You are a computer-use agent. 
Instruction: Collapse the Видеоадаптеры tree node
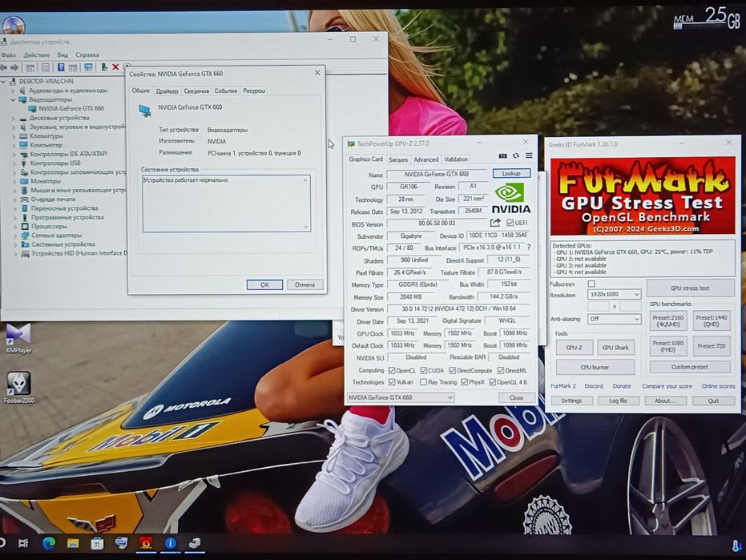tap(14, 99)
